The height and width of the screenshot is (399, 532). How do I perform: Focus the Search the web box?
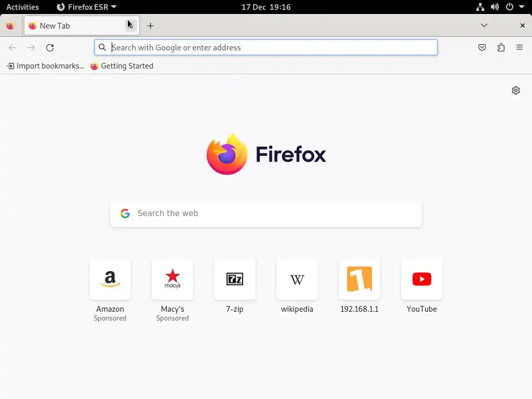tap(266, 214)
